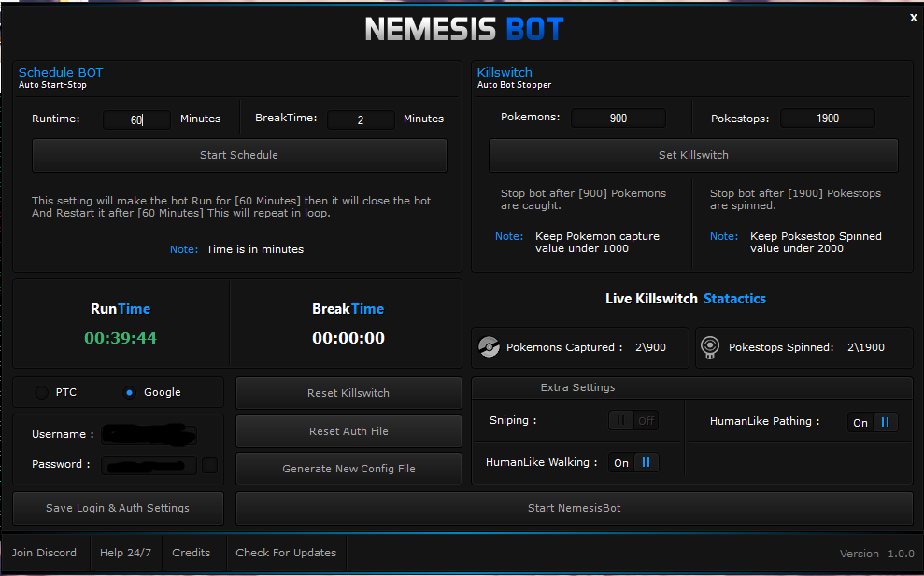Click the Extra Settings header

(x=577, y=387)
